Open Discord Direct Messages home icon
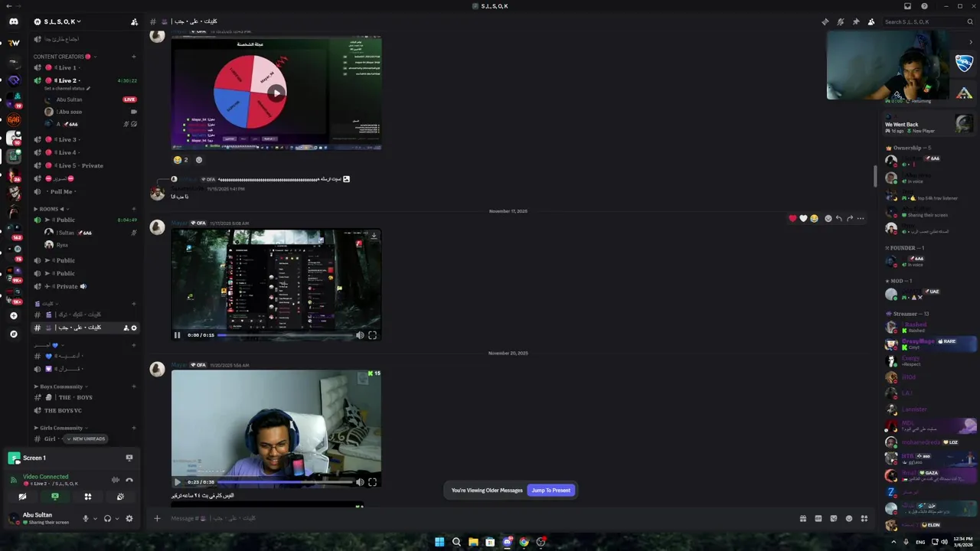The image size is (980, 551). [14, 21]
